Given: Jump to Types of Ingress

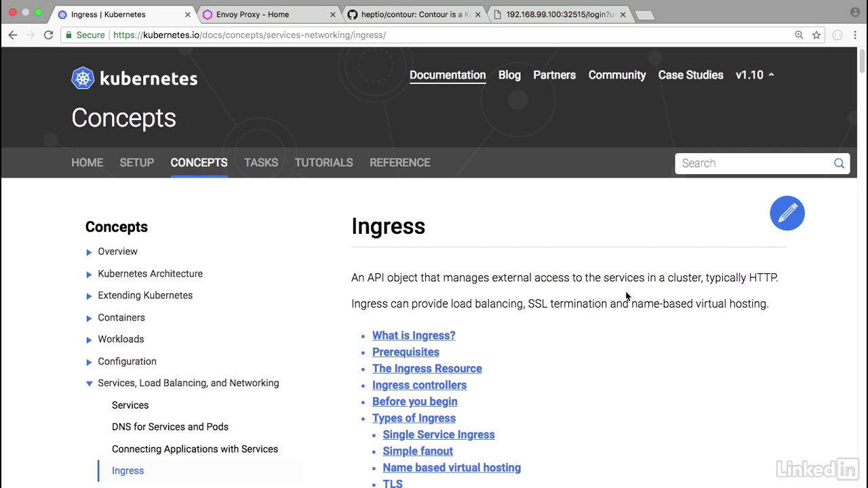Looking at the screenshot, I should (414, 418).
